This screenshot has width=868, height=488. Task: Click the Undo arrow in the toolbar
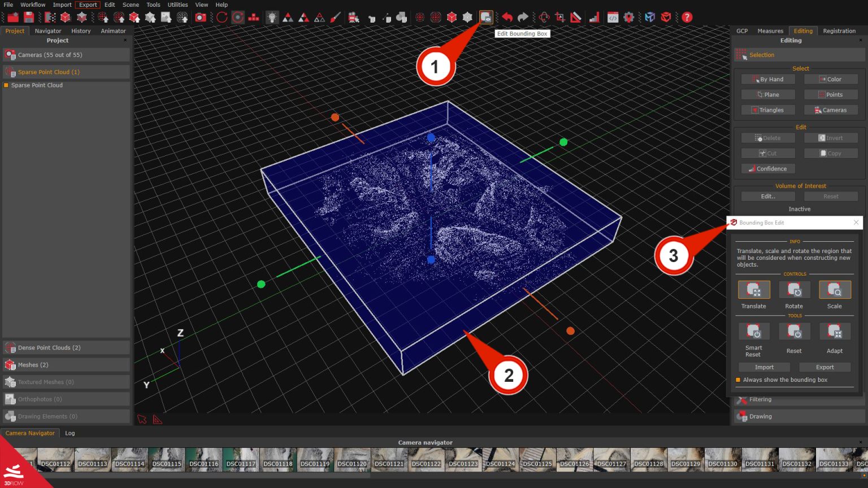[506, 17]
